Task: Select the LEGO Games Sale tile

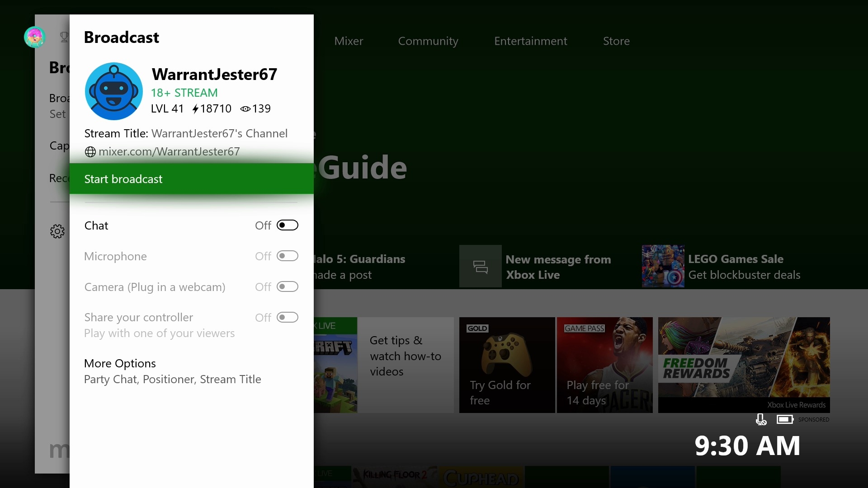Action: click(x=735, y=266)
